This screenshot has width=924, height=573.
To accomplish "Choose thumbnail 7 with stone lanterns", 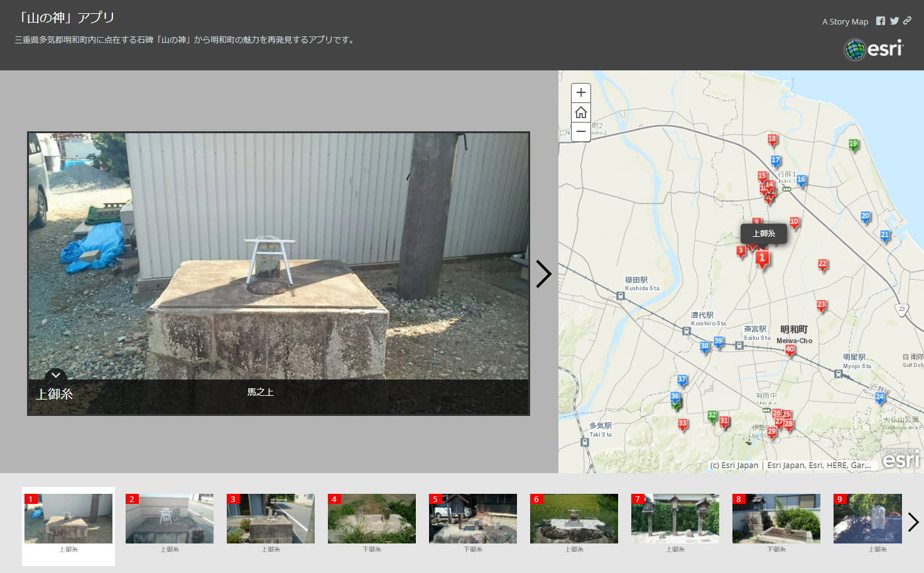I will point(675,519).
